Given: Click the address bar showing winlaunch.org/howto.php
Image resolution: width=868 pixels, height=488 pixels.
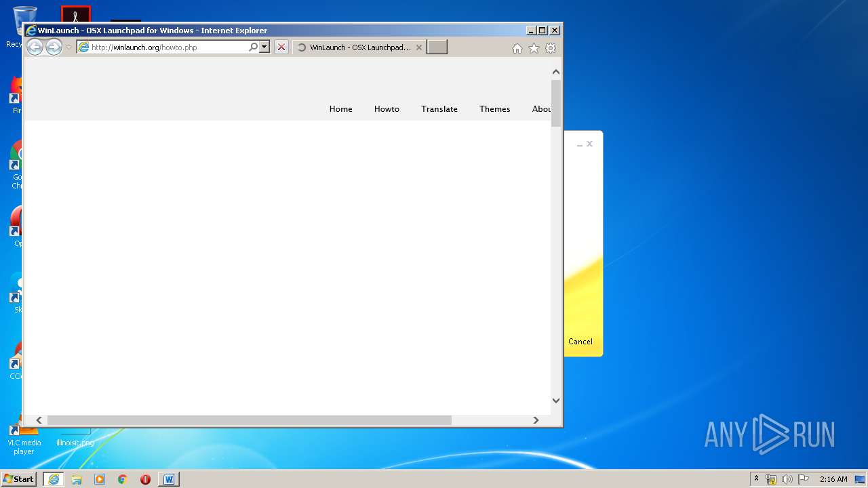Looking at the screenshot, I should click(162, 47).
